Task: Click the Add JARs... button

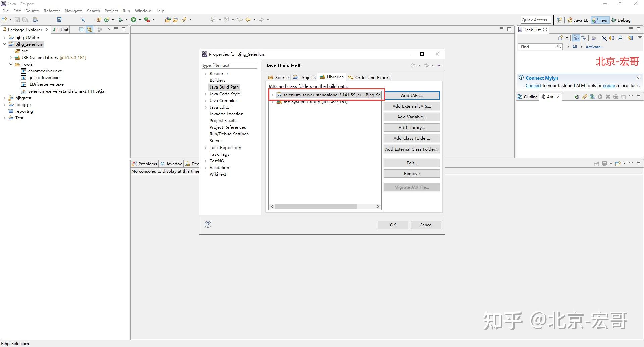Action: point(412,95)
